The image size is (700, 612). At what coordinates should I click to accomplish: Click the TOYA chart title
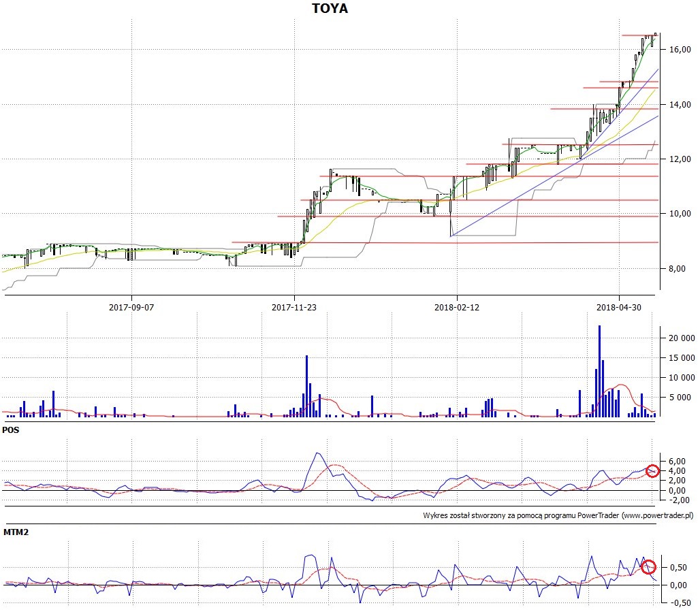(330, 8)
